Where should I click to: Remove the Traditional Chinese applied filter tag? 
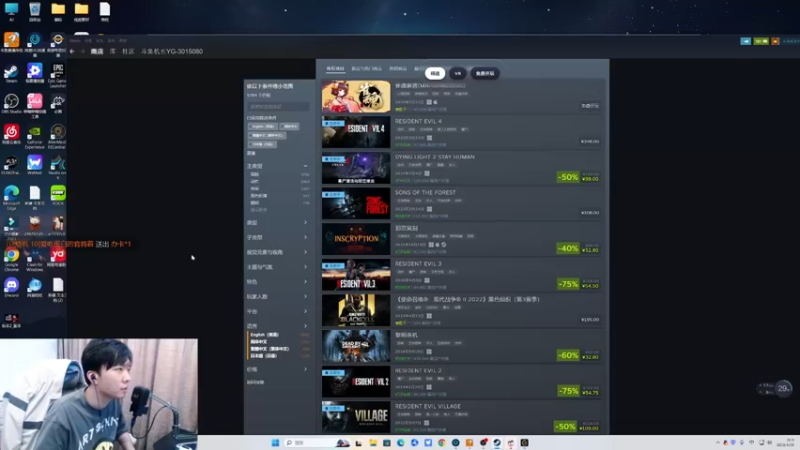(267, 136)
